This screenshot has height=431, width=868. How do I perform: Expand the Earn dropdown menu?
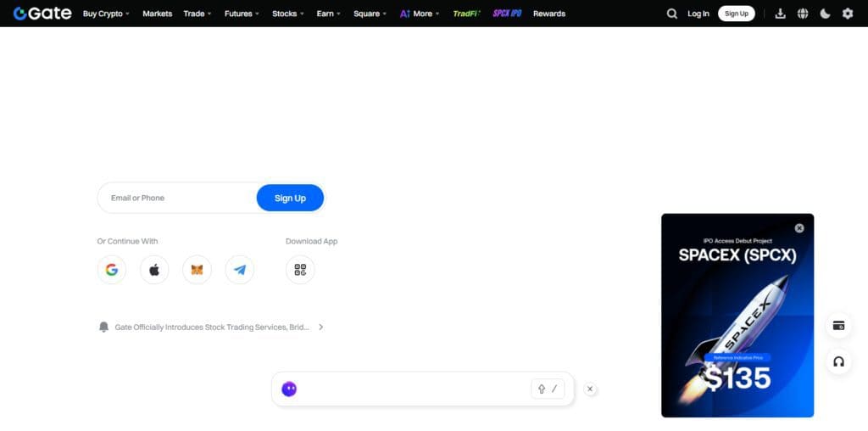tap(329, 14)
